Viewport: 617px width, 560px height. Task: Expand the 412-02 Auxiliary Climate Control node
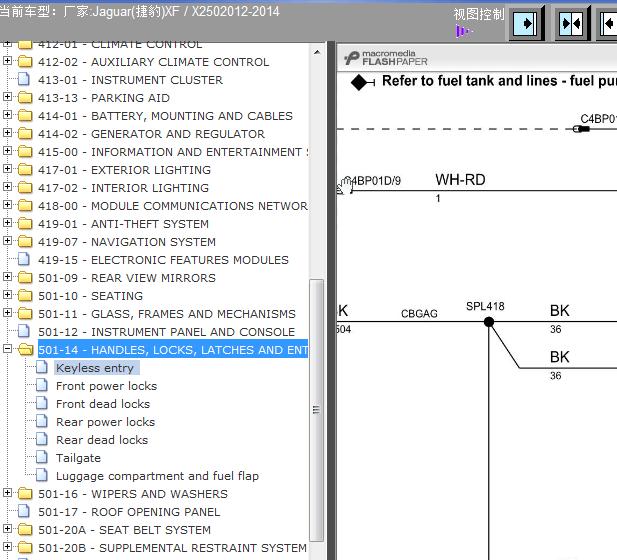tap(7, 61)
